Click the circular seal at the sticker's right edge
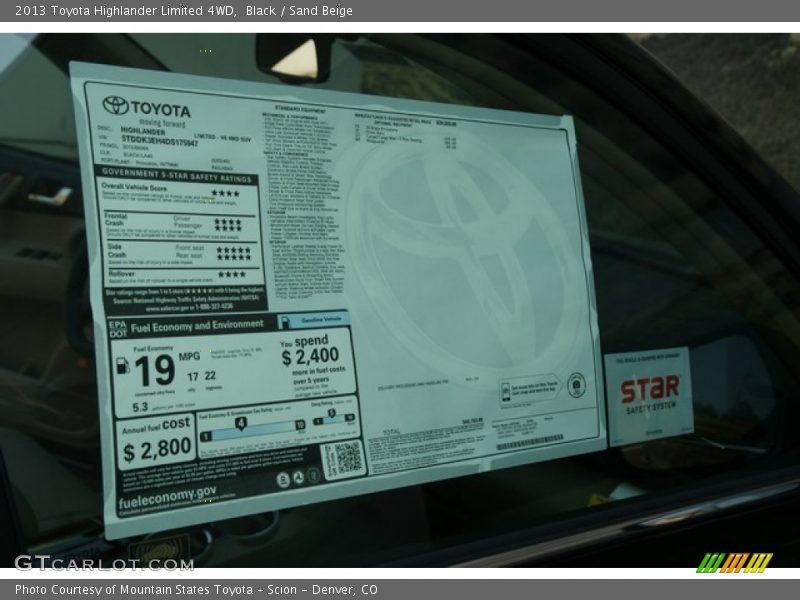 tap(576, 384)
